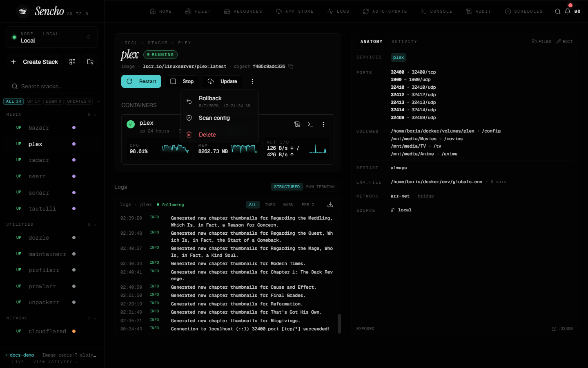Screen dimensions: 588x368
Task: Switch to ANATOMY tab
Action: click(371, 42)
